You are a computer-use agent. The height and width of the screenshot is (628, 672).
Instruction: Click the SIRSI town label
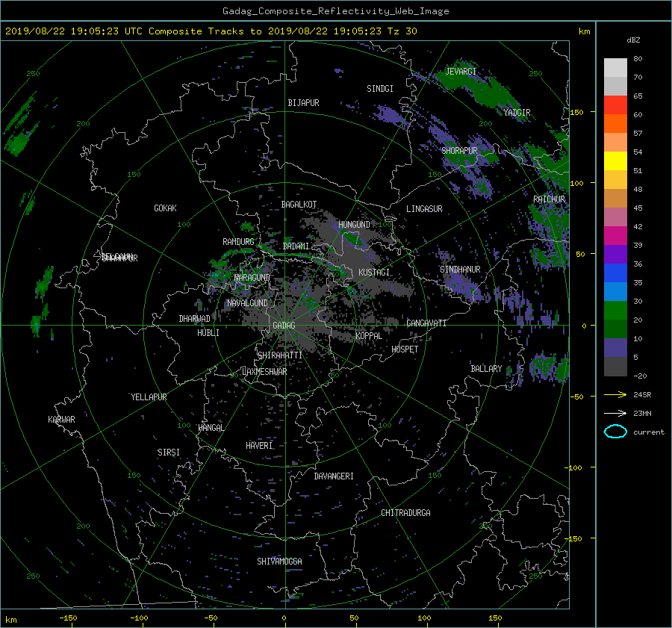click(169, 453)
